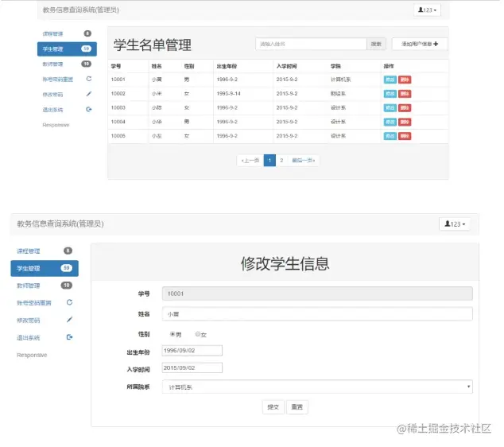The height and width of the screenshot is (447, 504).
Task: Click the 10 badge beside edit-page 教师管理
Action: pos(67,286)
